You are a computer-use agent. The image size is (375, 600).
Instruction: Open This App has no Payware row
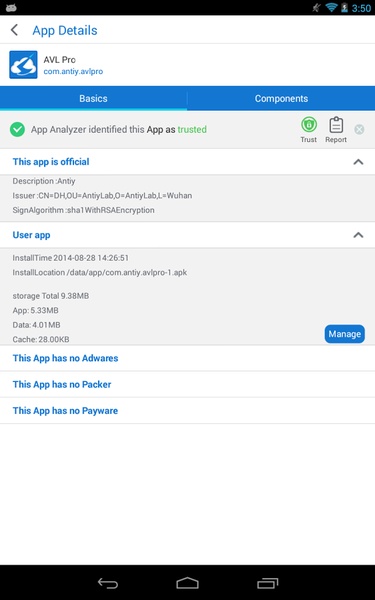(x=188, y=411)
